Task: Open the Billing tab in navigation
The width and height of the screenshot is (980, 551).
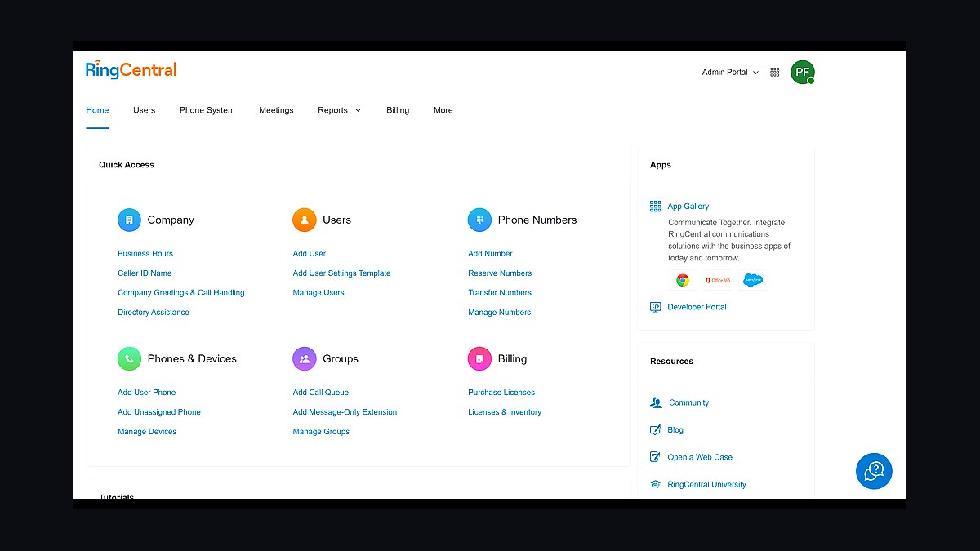Action: [x=398, y=110]
